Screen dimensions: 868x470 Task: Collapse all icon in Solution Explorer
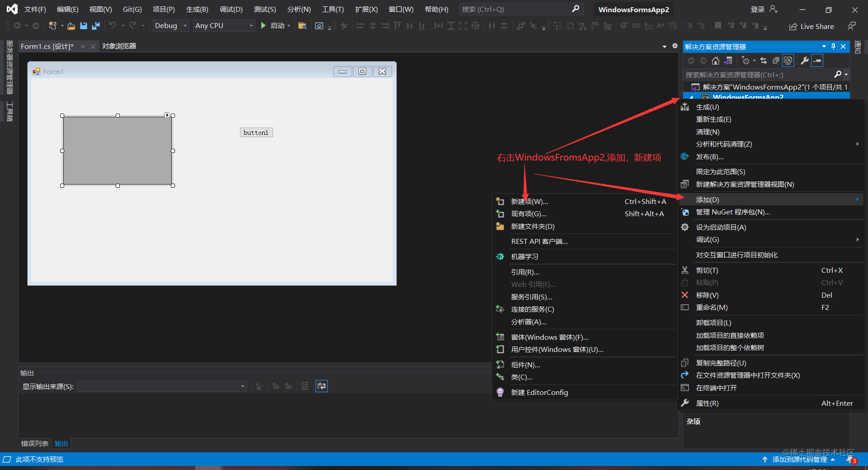point(776,61)
